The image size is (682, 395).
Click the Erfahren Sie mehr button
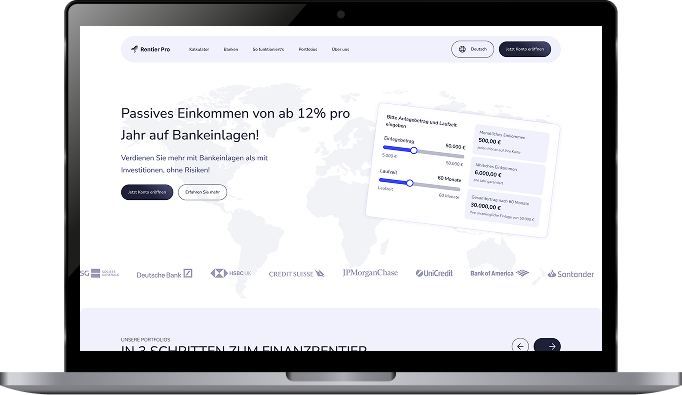point(202,192)
